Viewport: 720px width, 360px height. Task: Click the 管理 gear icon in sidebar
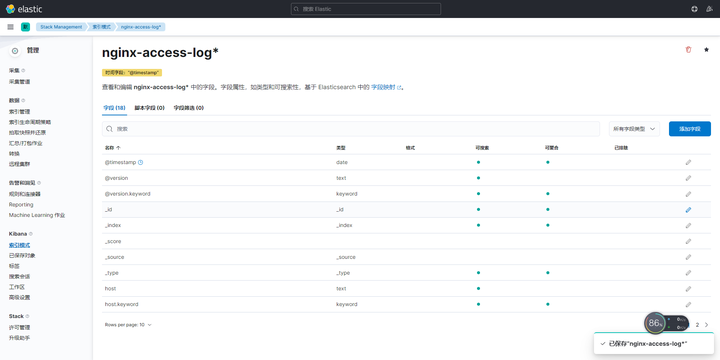(x=15, y=51)
